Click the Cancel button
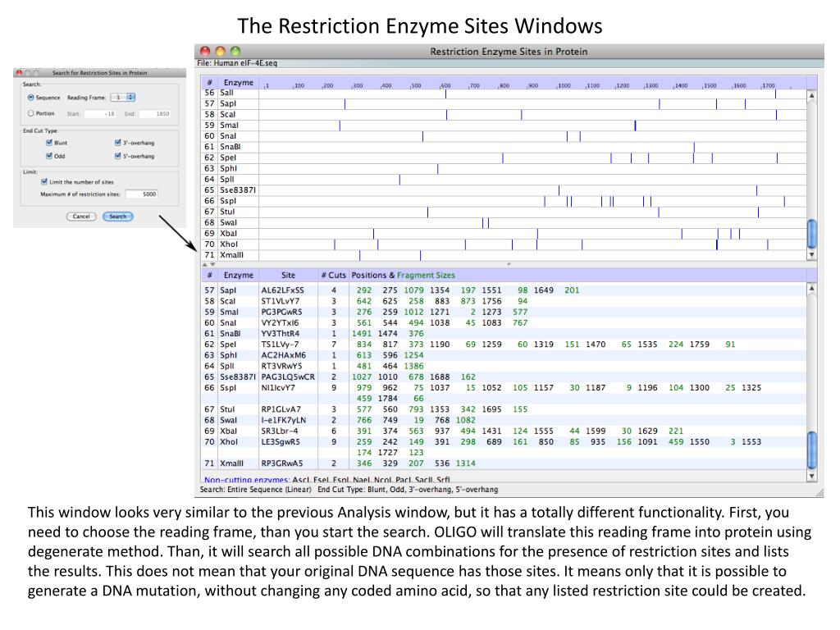840x630 pixels. coord(81,217)
